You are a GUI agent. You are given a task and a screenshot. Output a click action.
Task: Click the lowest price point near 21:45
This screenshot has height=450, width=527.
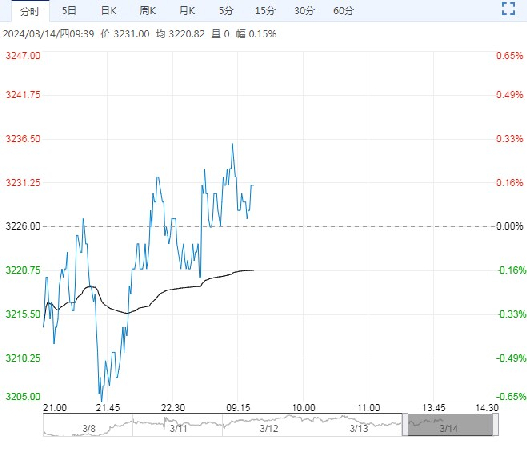[102, 400]
